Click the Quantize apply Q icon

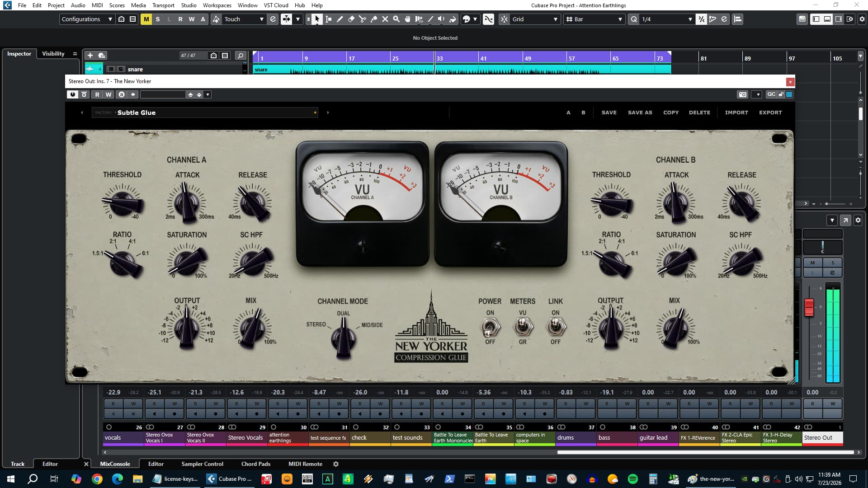[634, 19]
